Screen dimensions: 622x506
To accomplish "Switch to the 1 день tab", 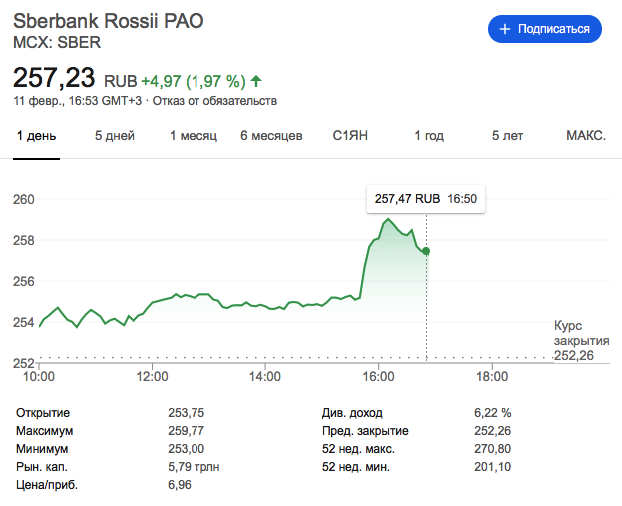I will 36,136.
